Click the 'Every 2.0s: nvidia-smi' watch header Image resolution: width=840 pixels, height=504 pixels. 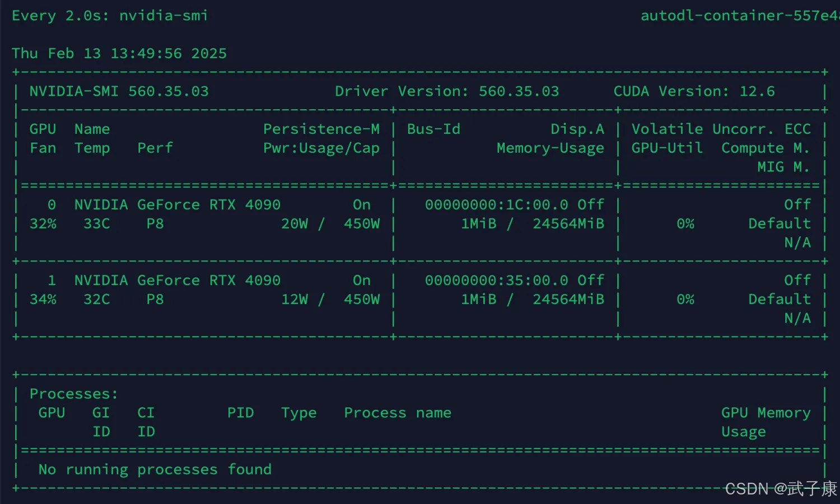tap(110, 16)
